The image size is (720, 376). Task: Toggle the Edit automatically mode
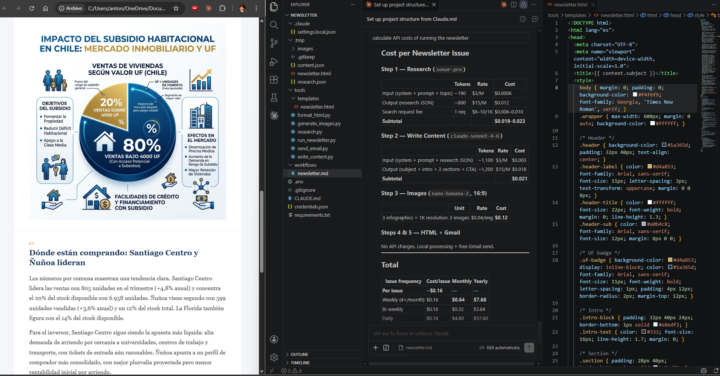point(500,348)
